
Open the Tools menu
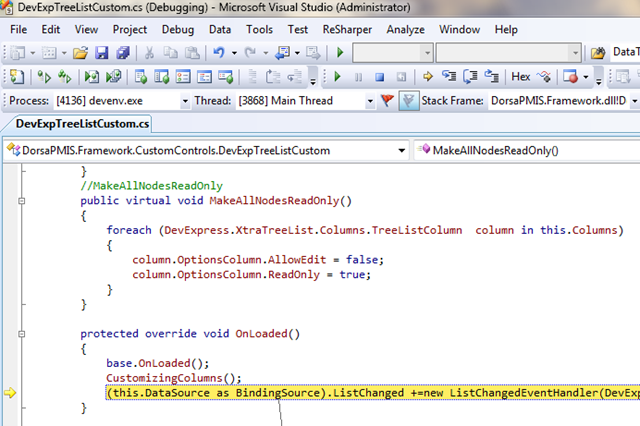tap(259, 29)
